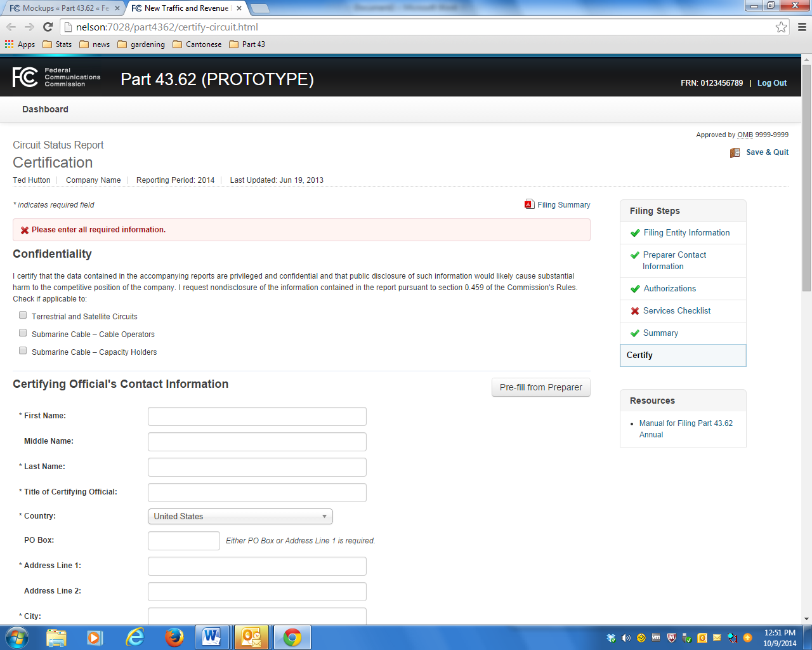Tick Submarine Cable – Capacity Holders checkbox
Viewport: 812px width, 650px height.
click(x=23, y=350)
